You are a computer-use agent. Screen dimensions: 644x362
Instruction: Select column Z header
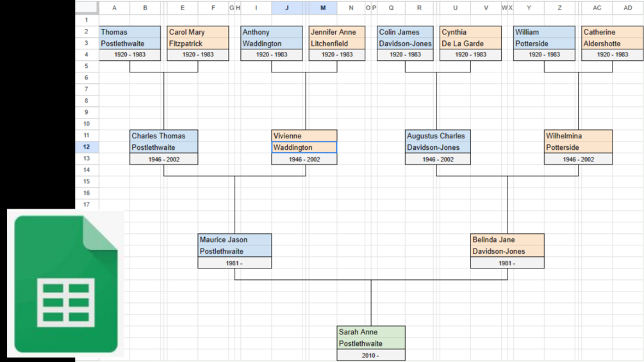point(559,8)
